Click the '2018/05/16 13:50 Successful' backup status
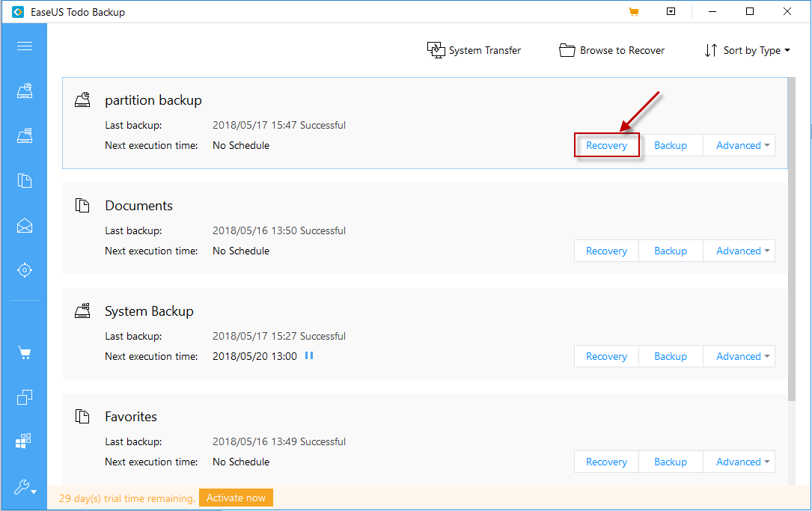 (x=279, y=231)
